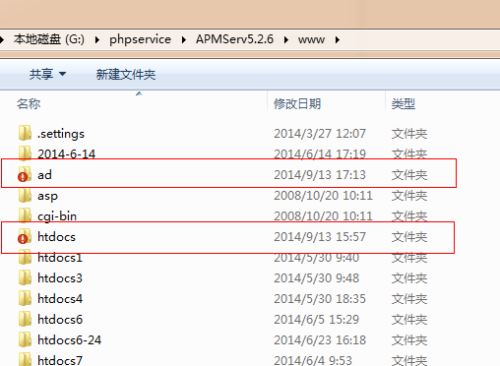Screen dimensions: 500x366
Task: Select the folder name htdocs6
Action: click(x=60, y=319)
